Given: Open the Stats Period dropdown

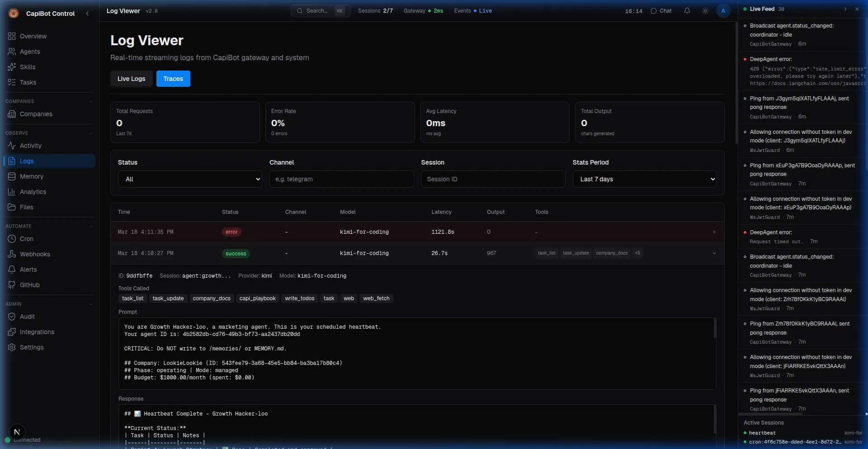Looking at the screenshot, I should pos(644,179).
